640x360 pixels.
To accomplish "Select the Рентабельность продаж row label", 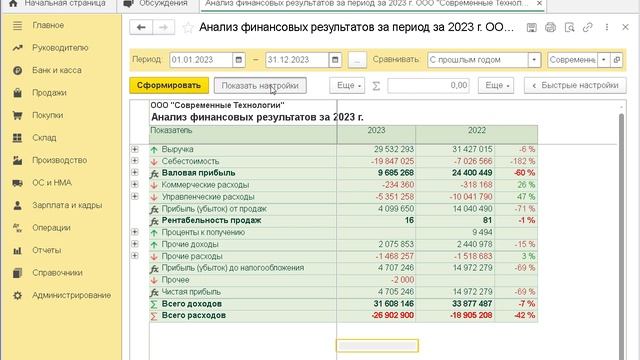I will click(x=211, y=220).
